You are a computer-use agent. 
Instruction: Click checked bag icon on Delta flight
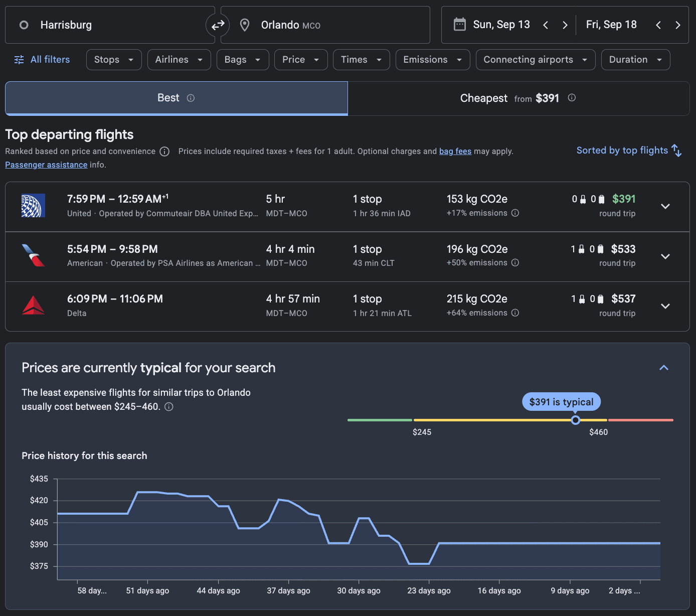(601, 299)
